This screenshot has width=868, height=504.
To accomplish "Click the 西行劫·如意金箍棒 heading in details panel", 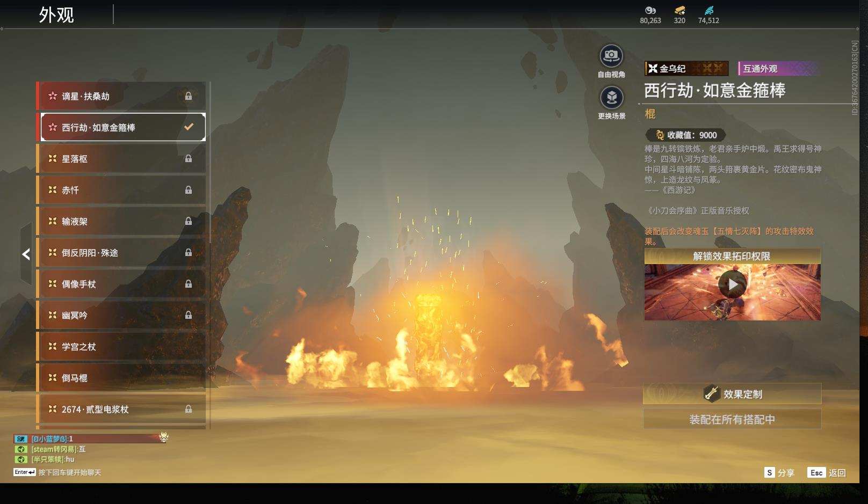I will pos(715,90).
